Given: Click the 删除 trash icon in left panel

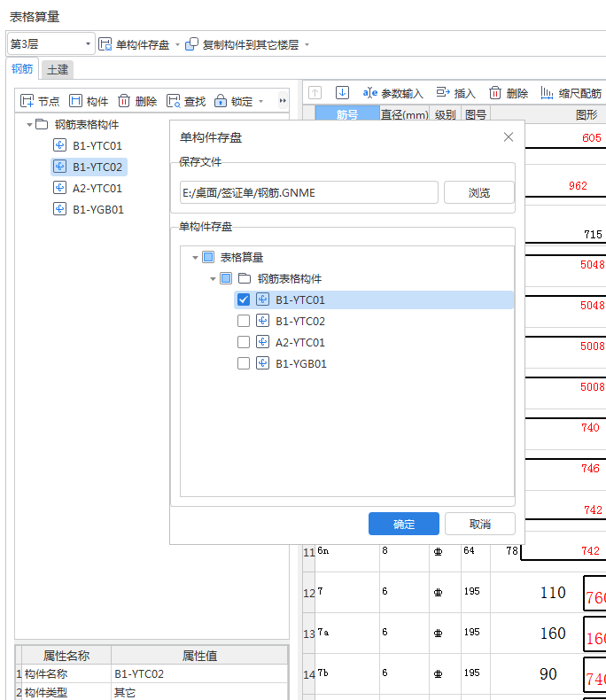Looking at the screenshot, I should pyautogui.click(x=124, y=101).
